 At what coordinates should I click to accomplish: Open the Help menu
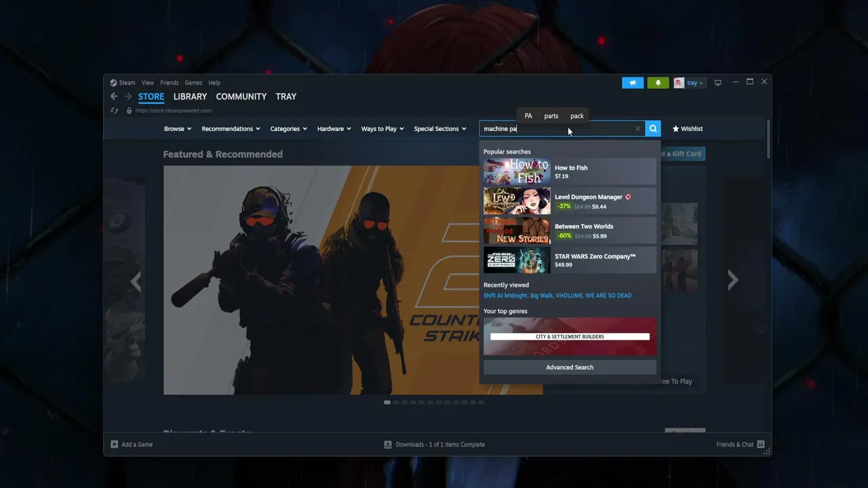point(214,83)
